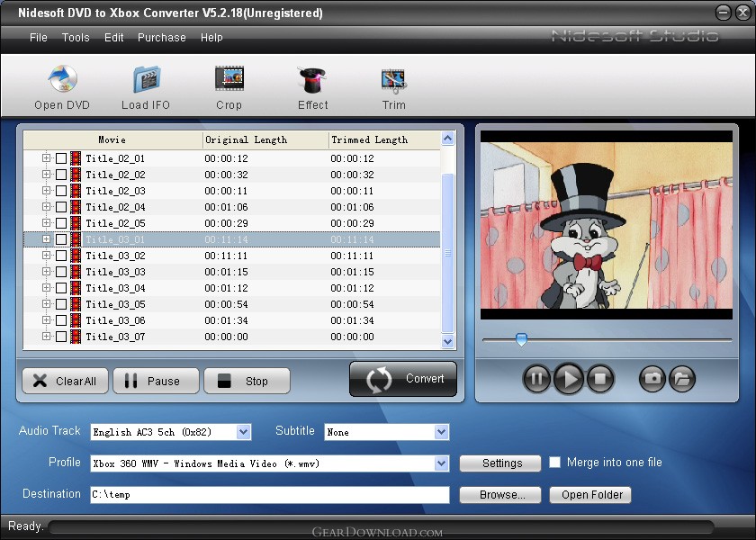This screenshot has height=540, width=756.
Task: Select the Title_02_05 row text
Action: [115, 223]
